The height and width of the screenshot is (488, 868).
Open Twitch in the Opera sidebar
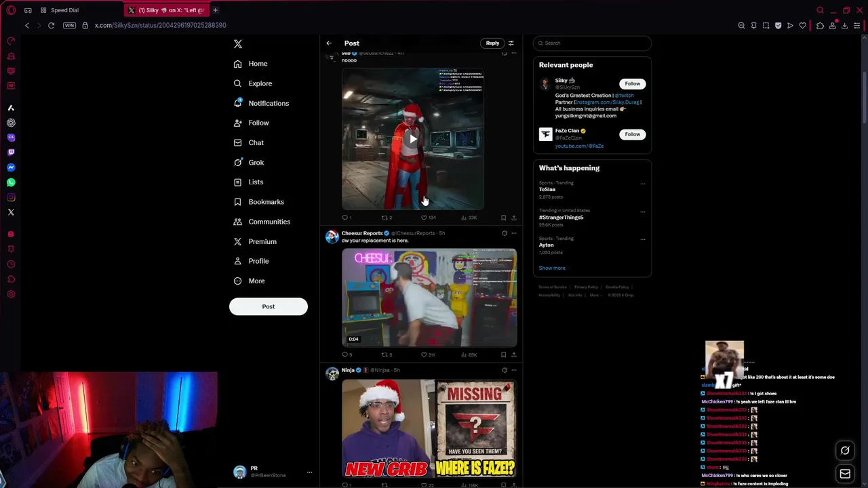tap(11, 152)
